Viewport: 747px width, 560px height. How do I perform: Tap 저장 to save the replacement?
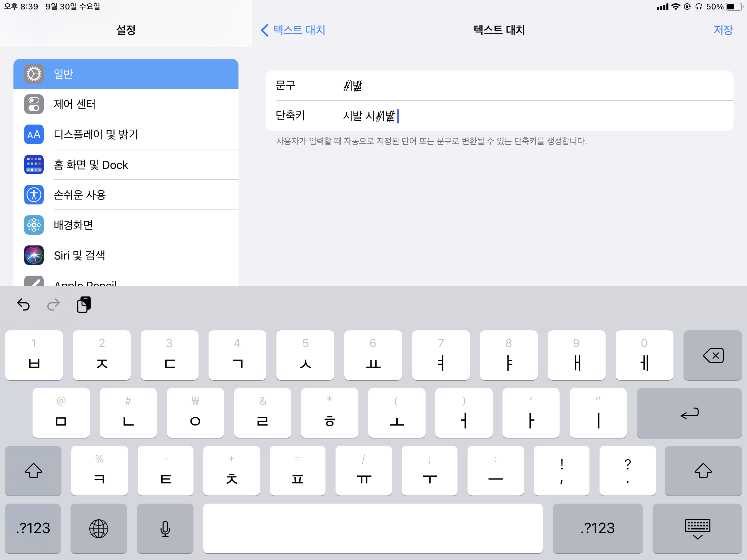tap(723, 30)
